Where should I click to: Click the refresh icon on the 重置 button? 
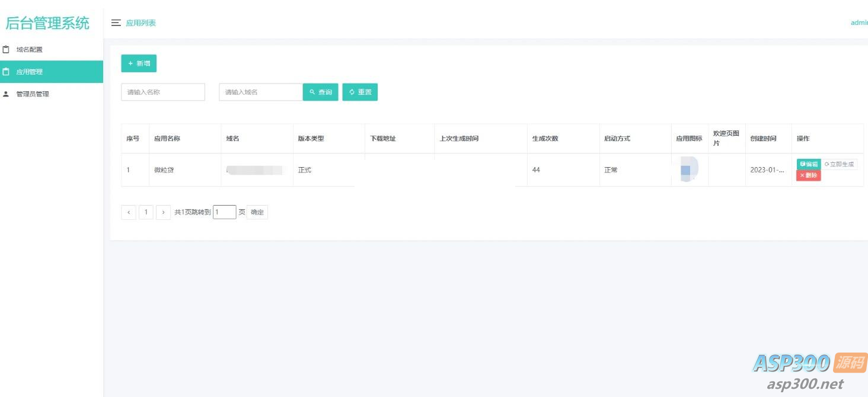click(x=351, y=92)
